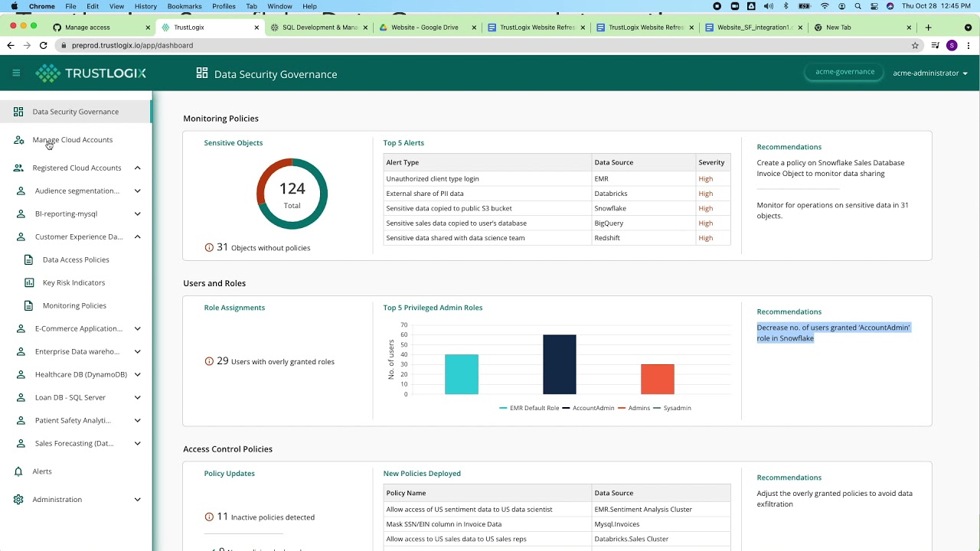Click the Patient Safety Analytics account icon
Image resolution: width=980 pixels, height=551 pixels.
[21, 420]
